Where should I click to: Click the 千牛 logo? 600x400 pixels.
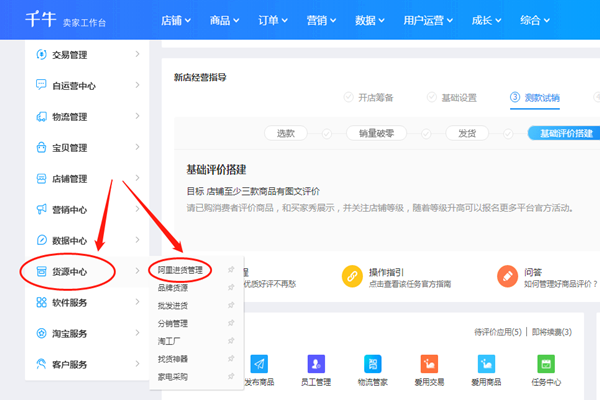[x=41, y=19]
